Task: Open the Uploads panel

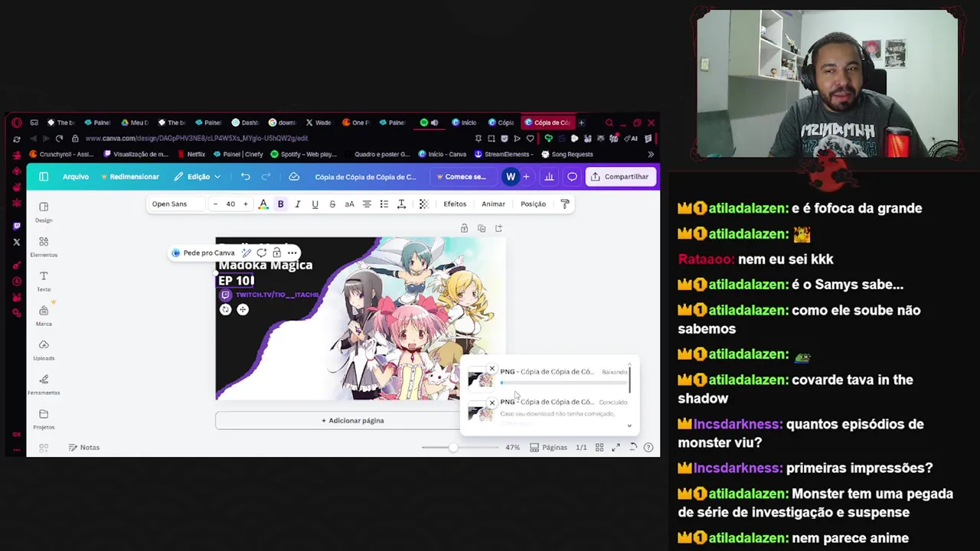Action: coord(44,350)
